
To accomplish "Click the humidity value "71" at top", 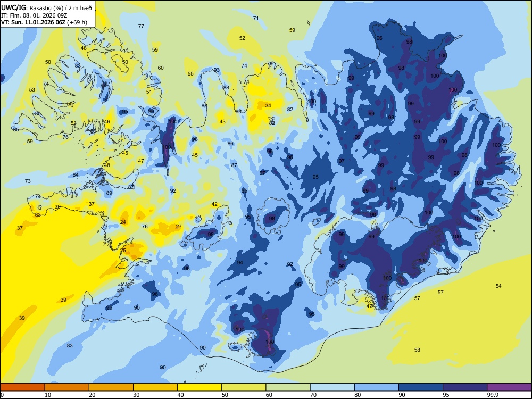I will (x=256, y=18).
